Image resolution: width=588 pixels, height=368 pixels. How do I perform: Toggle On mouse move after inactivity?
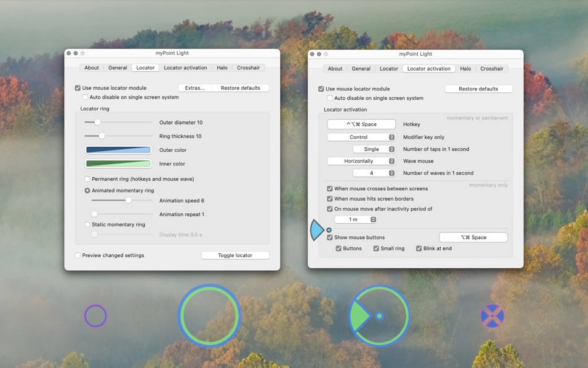click(x=330, y=209)
